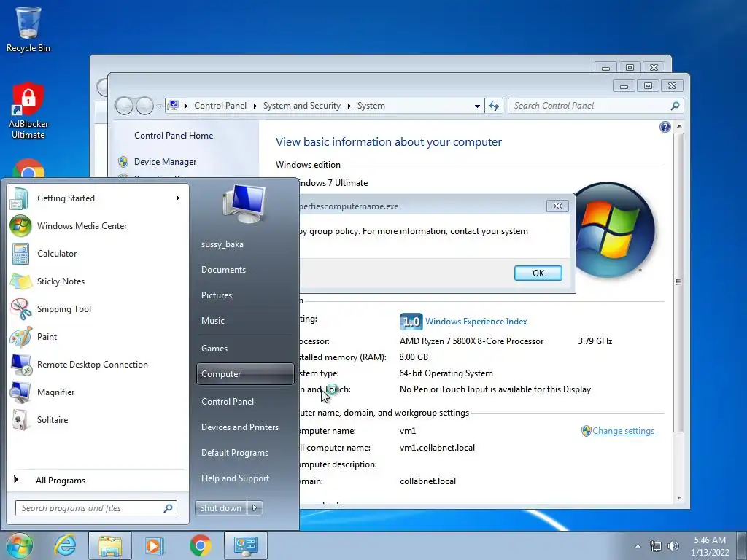Screen dimensions: 747x560
Task: Click Show desktop button at taskbar end
Action: point(742,545)
